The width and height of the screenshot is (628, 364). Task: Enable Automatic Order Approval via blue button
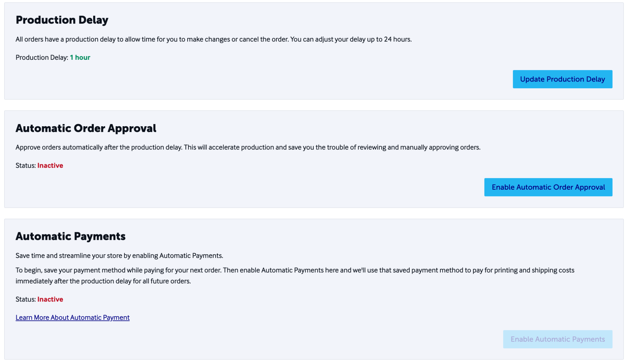coord(548,187)
